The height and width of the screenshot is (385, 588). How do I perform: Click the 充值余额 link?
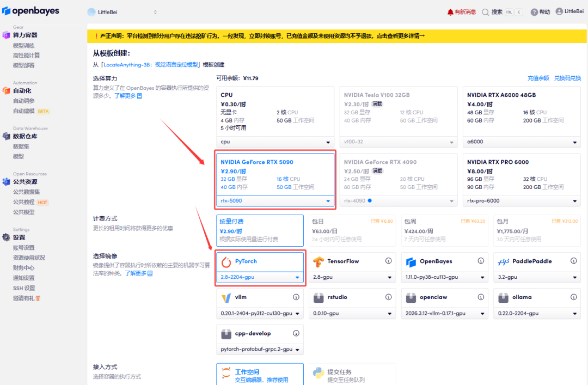click(538, 78)
